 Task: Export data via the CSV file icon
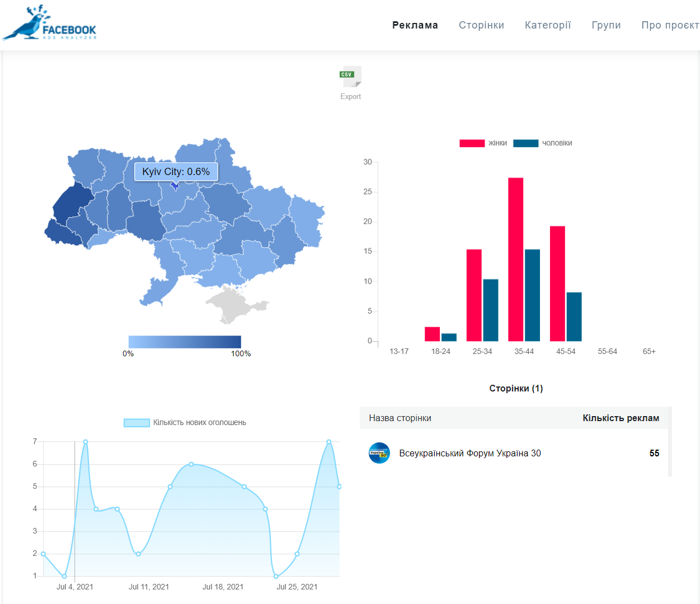click(x=351, y=77)
